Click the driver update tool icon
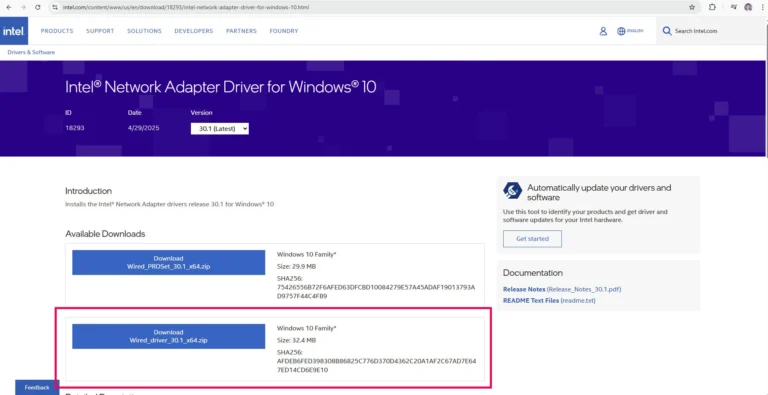Viewport: 768px width, 395px height. click(x=512, y=190)
